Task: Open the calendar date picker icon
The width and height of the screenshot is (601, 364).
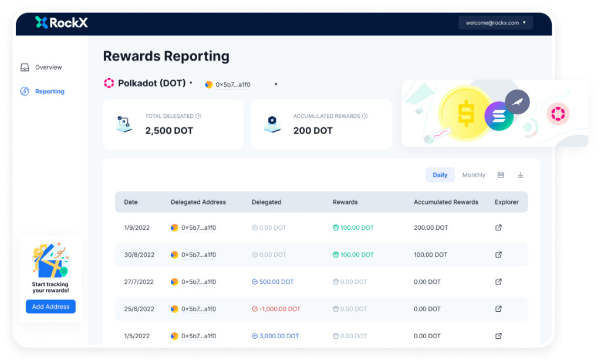Action: [x=501, y=175]
